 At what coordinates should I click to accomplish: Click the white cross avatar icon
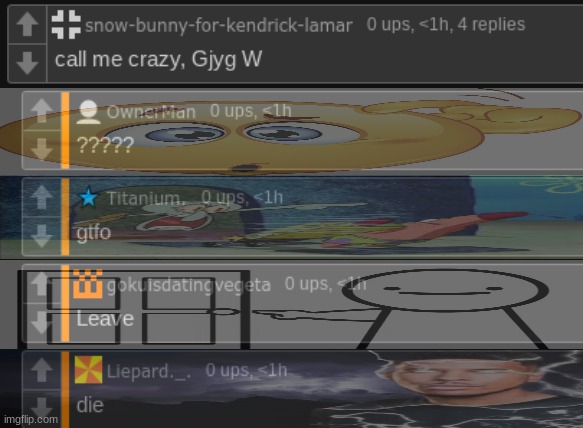pyautogui.click(x=66, y=25)
